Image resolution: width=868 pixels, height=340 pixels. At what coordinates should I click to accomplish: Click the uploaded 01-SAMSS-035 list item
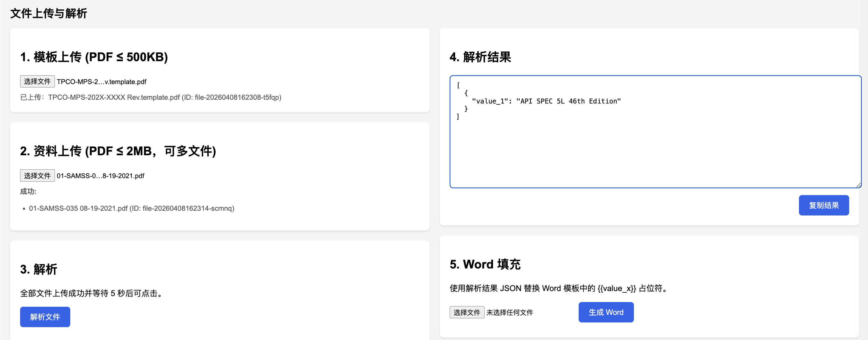(x=131, y=208)
